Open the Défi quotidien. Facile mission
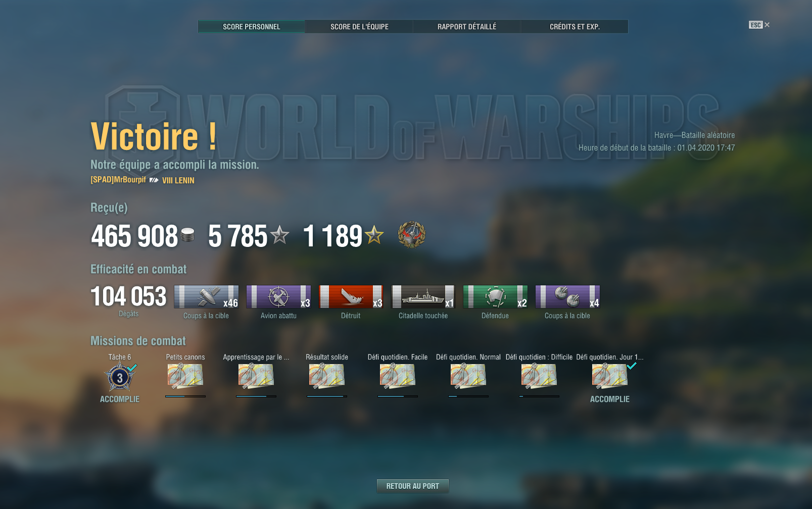The height and width of the screenshot is (509, 812). coord(398,377)
